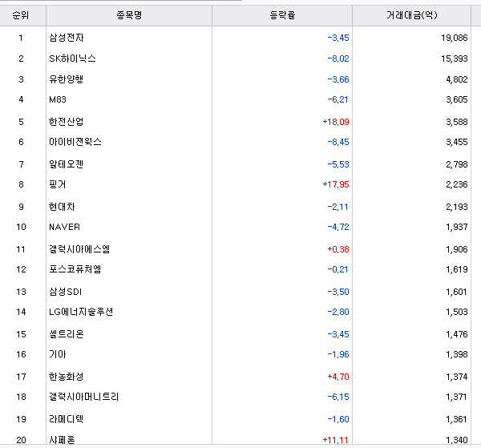Click the 2,193 trading value
This screenshot has height=448, width=481.
point(457,207)
